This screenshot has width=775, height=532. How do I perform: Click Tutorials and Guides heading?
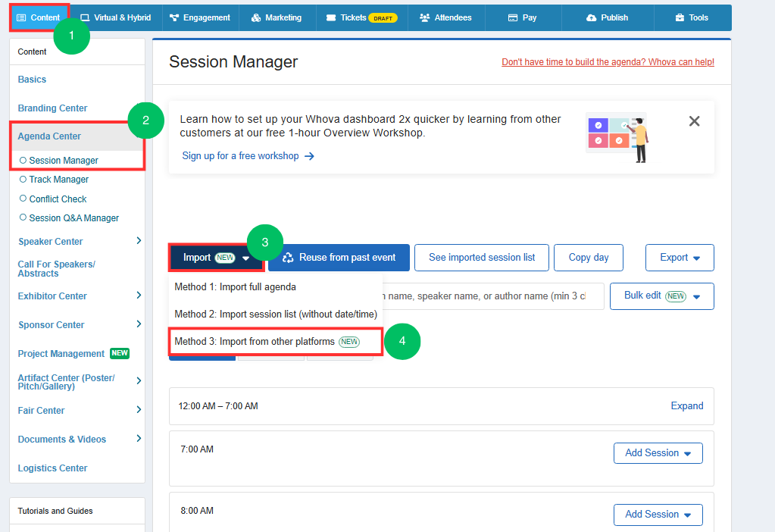pyautogui.click(x=55, y=512)
